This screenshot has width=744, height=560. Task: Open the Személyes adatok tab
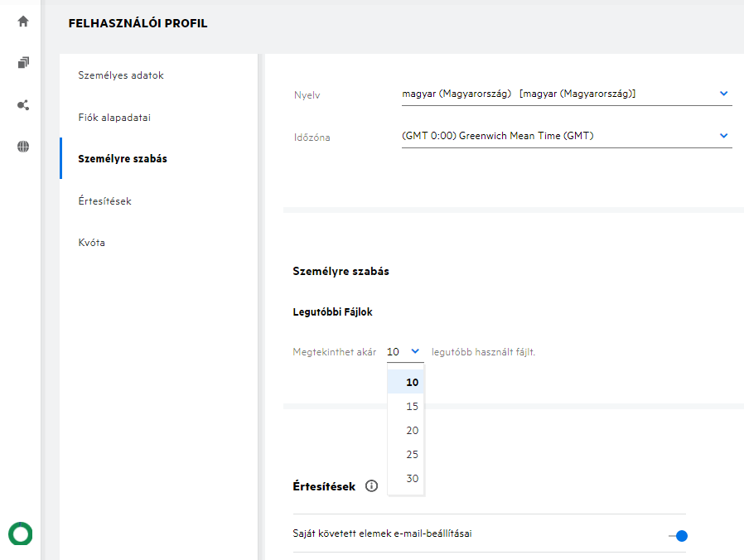coord(121,75)
